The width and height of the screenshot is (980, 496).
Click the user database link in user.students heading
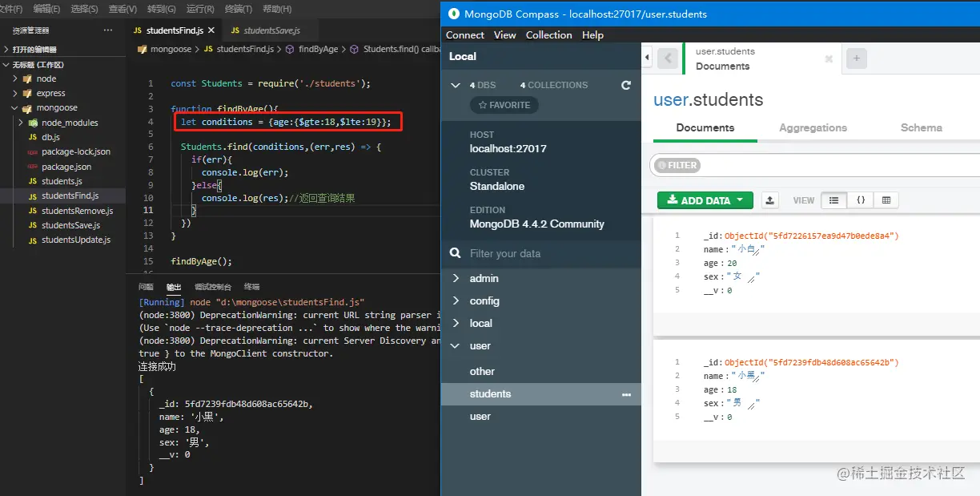pos(670,100)
